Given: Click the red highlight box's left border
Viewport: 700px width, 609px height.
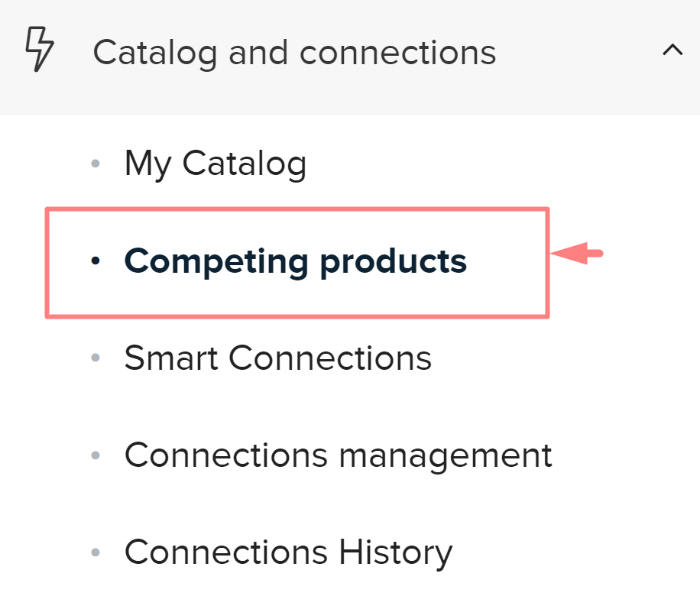Looking at the screenshot, I should 47,261.
